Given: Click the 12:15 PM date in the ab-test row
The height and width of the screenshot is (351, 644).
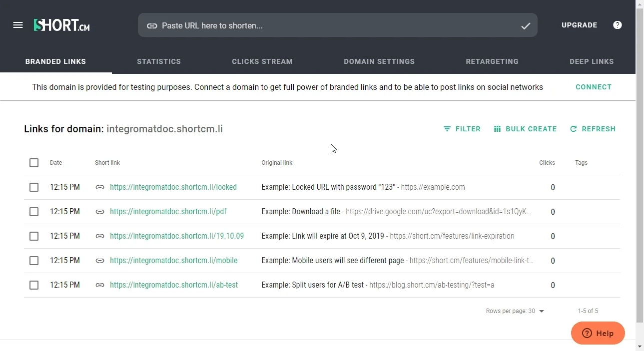Looking at the screenshot, I should tap(65, 285).
